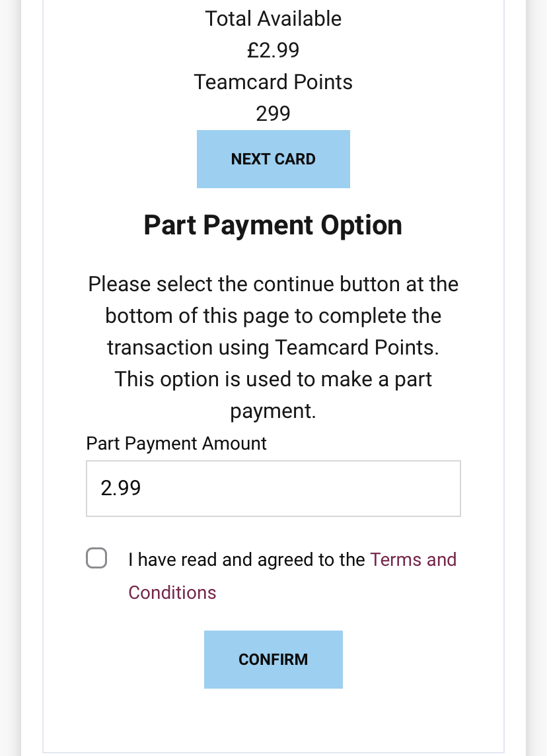The width and height of the screenshot is (547, 756).
Task: Click the 299 points balance value
Action: click(x=273, y=114)
